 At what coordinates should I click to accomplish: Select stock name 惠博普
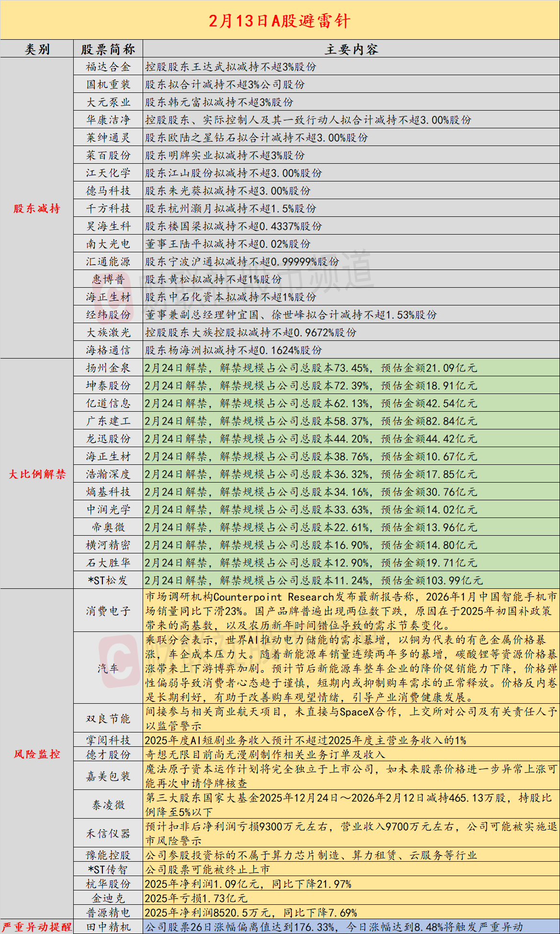click(108, 280)
